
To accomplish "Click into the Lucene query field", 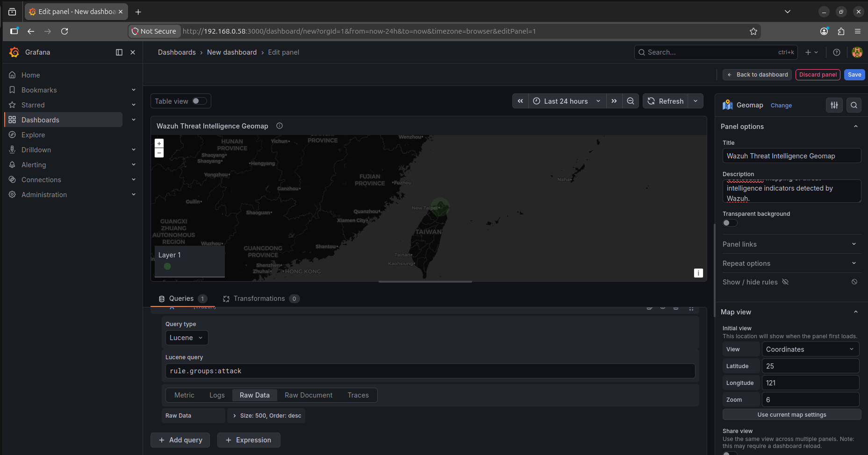I will 430,371.
